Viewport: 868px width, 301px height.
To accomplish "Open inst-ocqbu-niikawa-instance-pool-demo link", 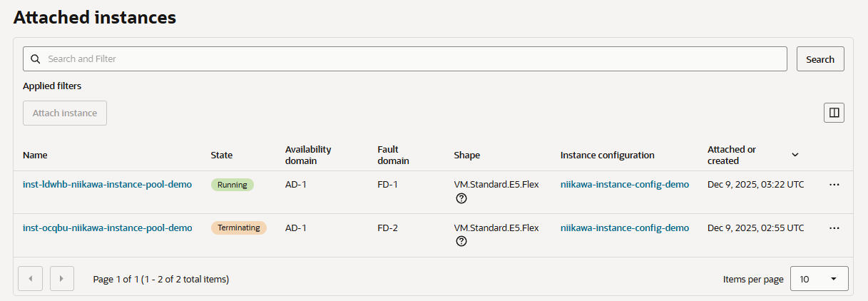I will (107, 228).
